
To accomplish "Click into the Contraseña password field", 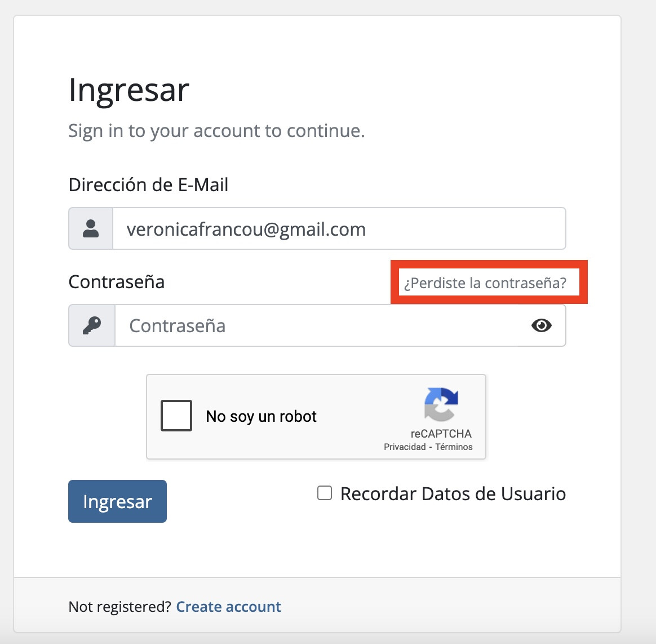I will [x=321, y=325].
